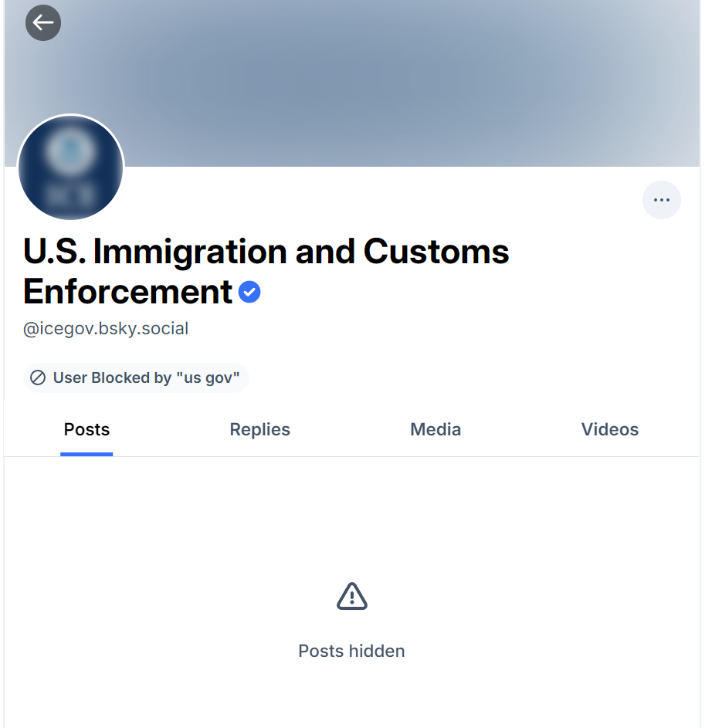Open the three-dot more options menu
The height and width of the screenshot is (728, 705).
tap(661, 200)
